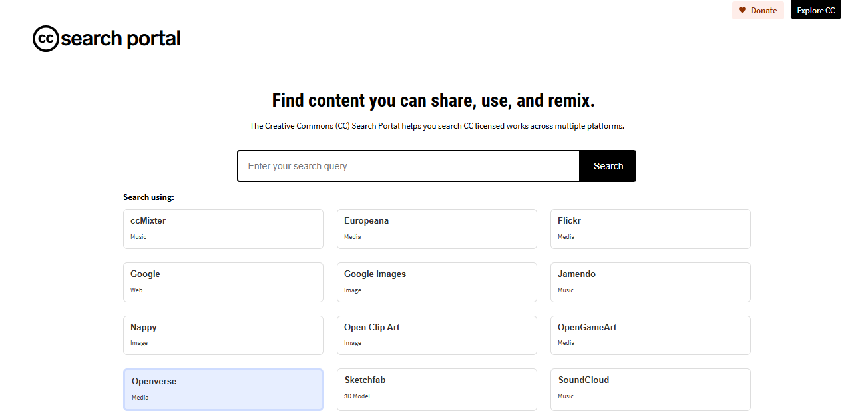Select the Nappy image source

[223, 335]
